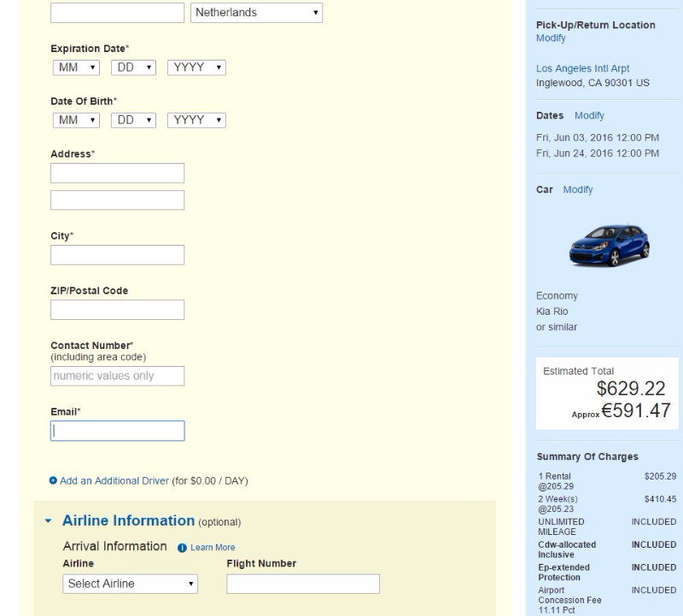Open the Expiration Date year dropdown

(x=196, y=67)
